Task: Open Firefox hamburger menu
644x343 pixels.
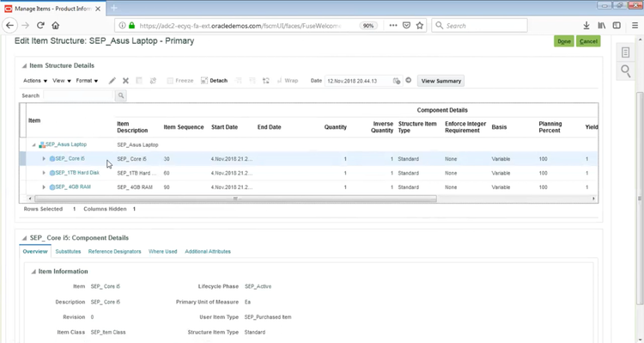Action: click(635, 26)
